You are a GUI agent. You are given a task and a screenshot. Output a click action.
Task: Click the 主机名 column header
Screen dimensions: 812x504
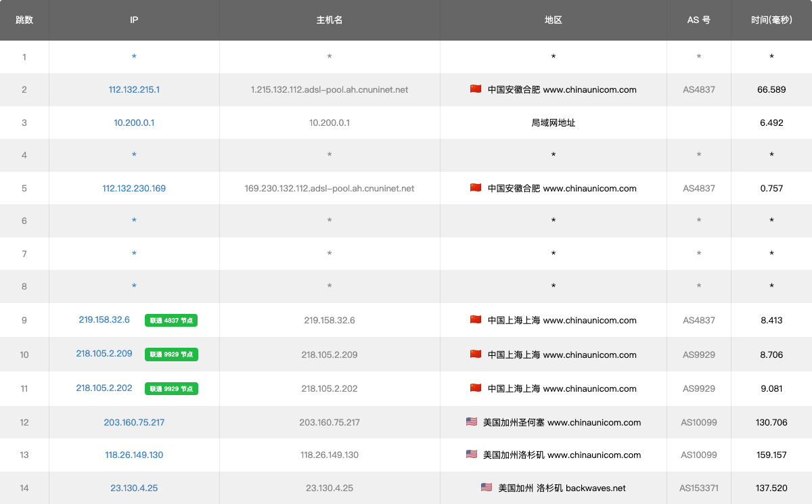tap(330, 20)
